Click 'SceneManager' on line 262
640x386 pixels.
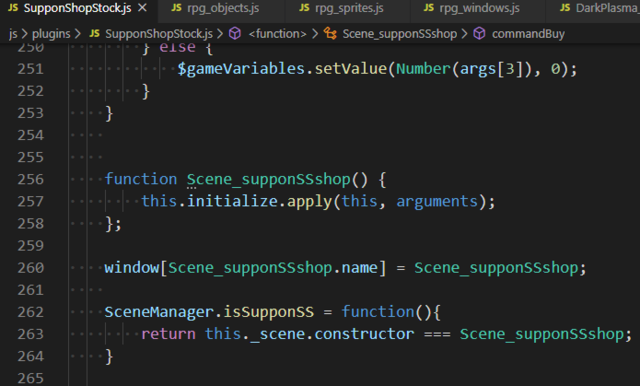[x=159, y=312]
